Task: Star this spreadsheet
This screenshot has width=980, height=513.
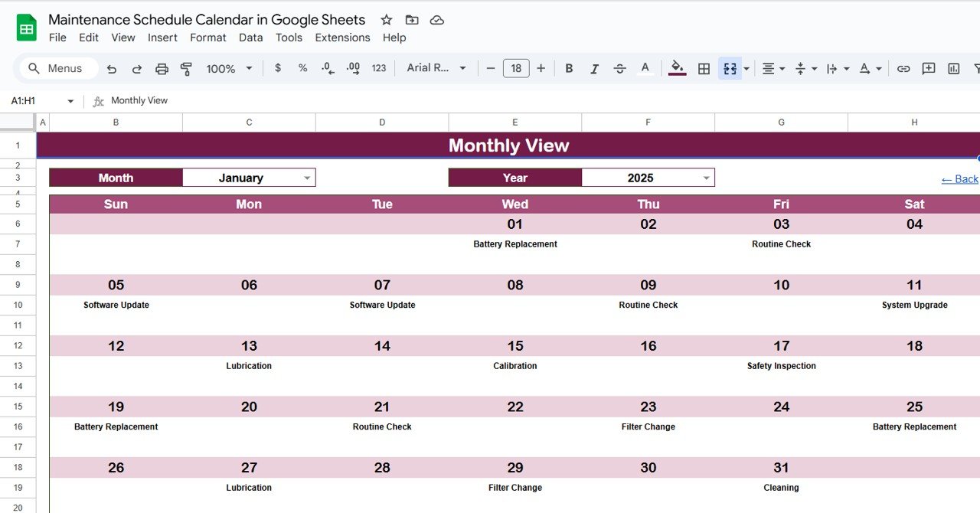Action: [x=387, y=20]
